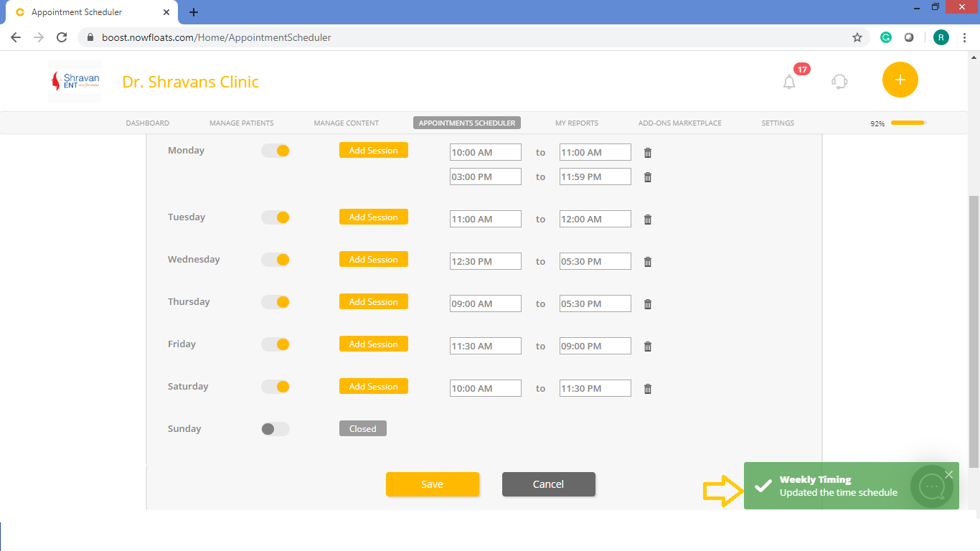Open My Reports menu
Image resolution: width=980 pixels, height=551 pixels.
(x=577, y=123)
